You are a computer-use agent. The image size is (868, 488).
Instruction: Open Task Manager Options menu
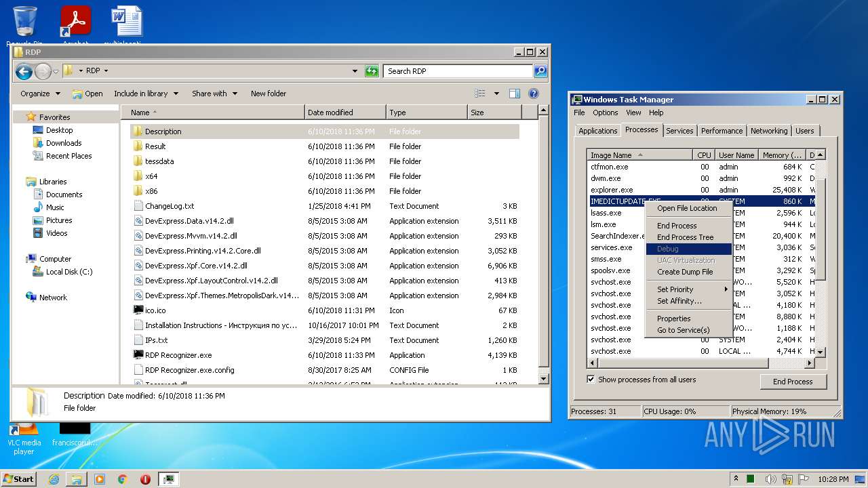[605, 113]
